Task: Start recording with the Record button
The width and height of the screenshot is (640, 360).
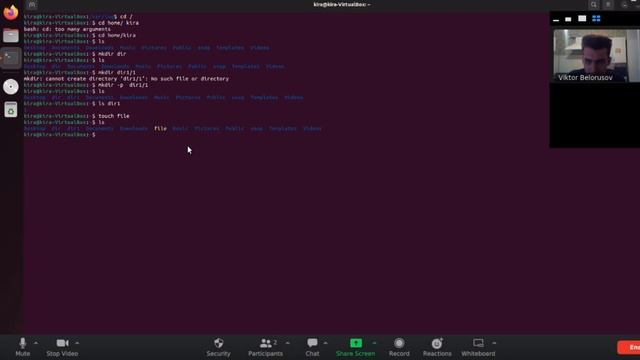Action: pos(399,347)
